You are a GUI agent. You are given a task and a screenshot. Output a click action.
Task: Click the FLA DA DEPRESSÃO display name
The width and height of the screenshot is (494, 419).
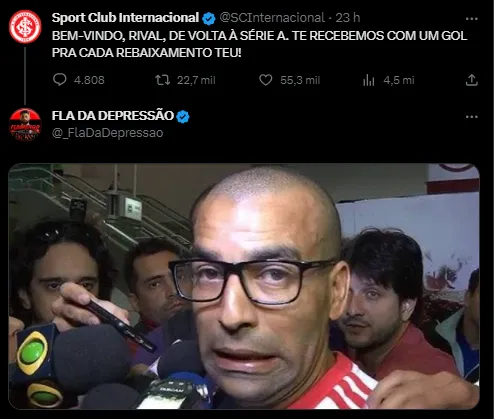click(x=113, y=116)
